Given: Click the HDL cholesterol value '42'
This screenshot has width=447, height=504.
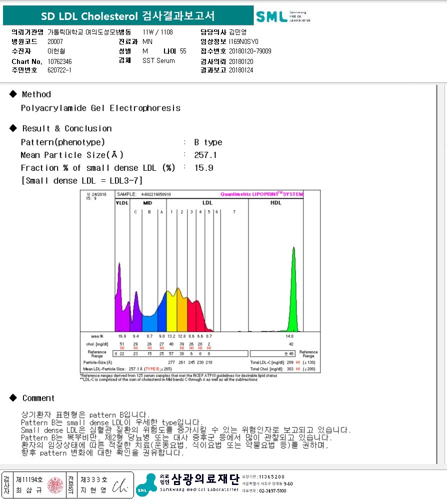Looking at the screenshot, I should 291,344.
